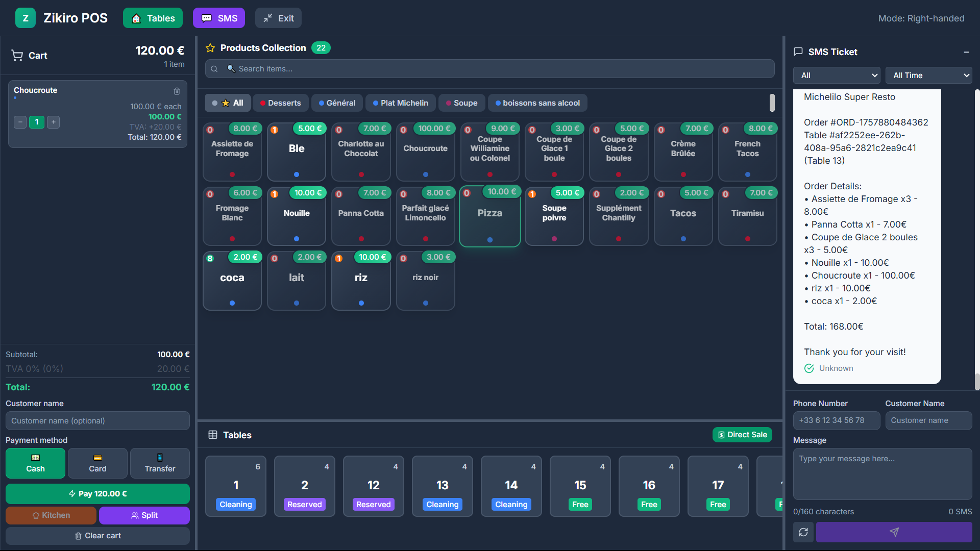Select the Transfer payment method
This screenshot has height=551, width=980.
pos(160,463)
